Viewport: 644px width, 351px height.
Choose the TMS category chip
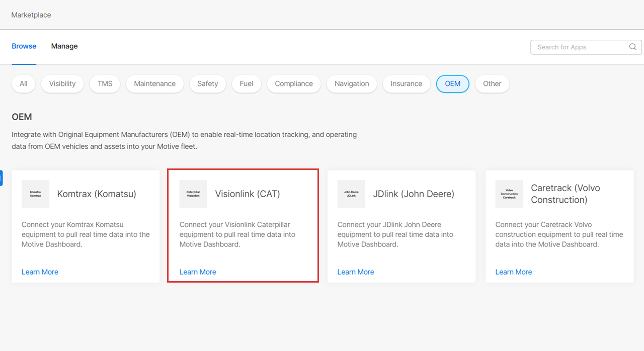pyautogui.click(x=105, y=84)
